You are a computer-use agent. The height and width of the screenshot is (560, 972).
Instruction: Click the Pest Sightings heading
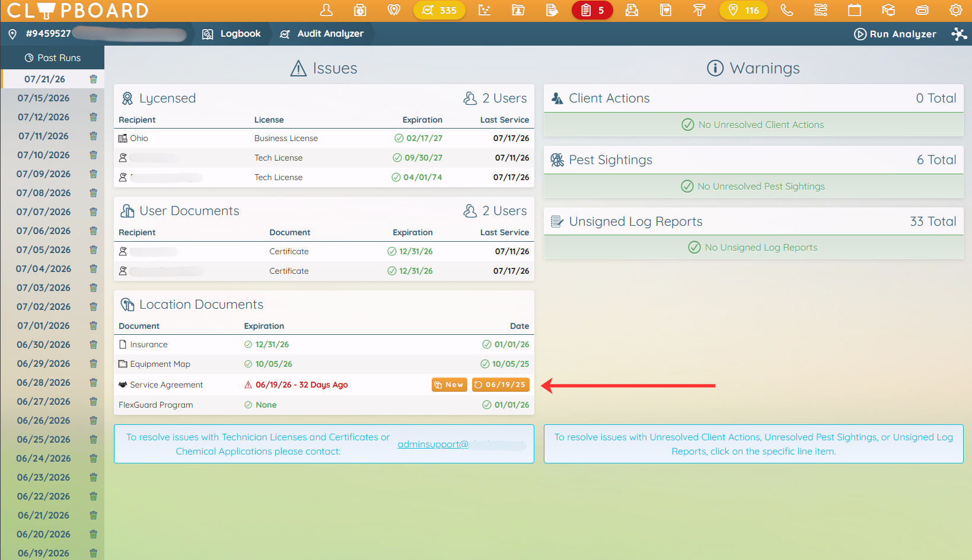[610, 160]
